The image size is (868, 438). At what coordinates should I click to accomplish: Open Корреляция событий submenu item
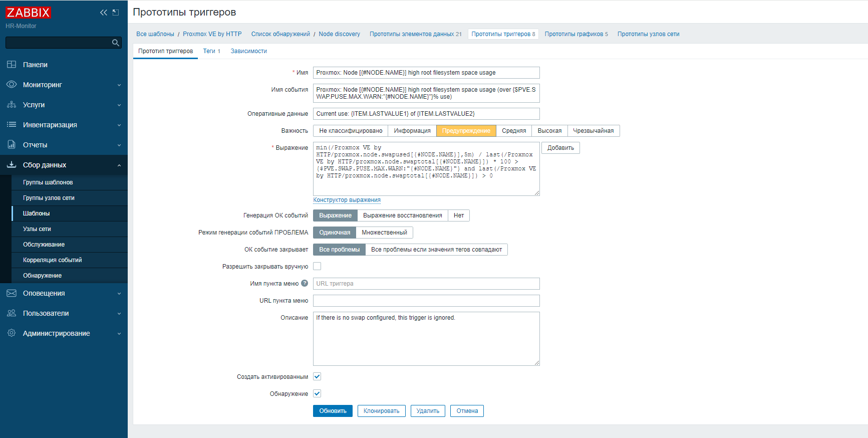click(x=69, y=260)
